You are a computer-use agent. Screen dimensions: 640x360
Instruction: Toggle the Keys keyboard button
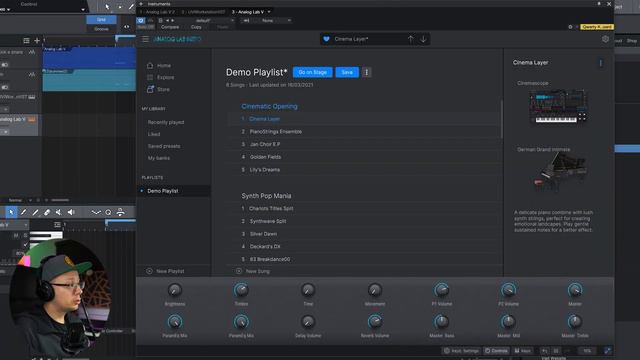(523, 351)
